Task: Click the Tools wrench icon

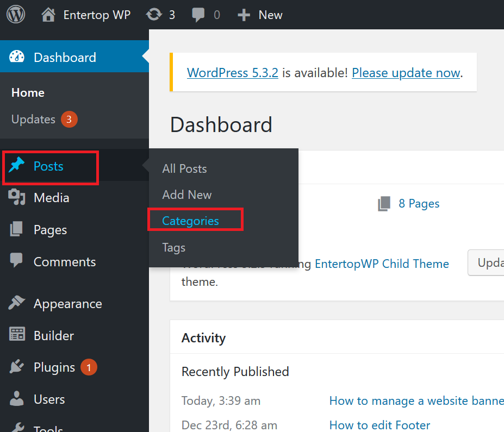Action: pos(17,428)
